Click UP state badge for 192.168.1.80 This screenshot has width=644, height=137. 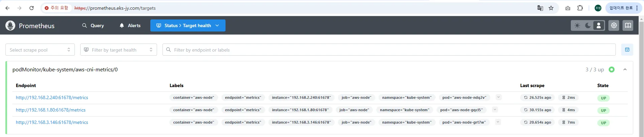[x=603, y=111]
